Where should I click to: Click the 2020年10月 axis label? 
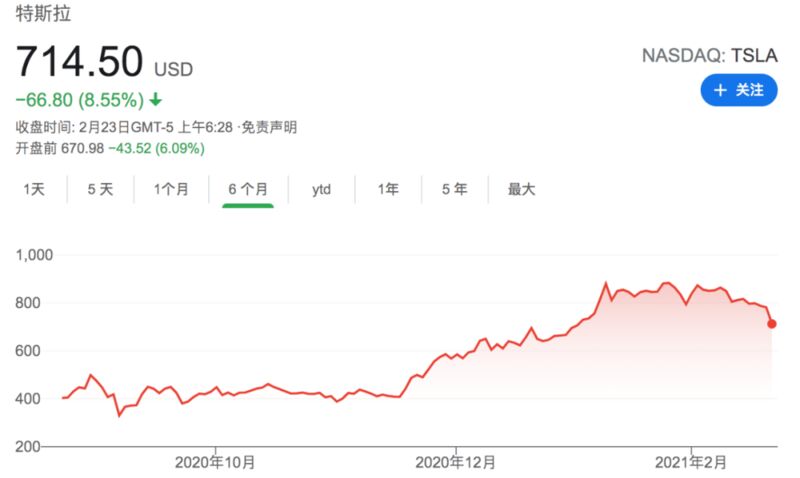click(x=215, y=462)
